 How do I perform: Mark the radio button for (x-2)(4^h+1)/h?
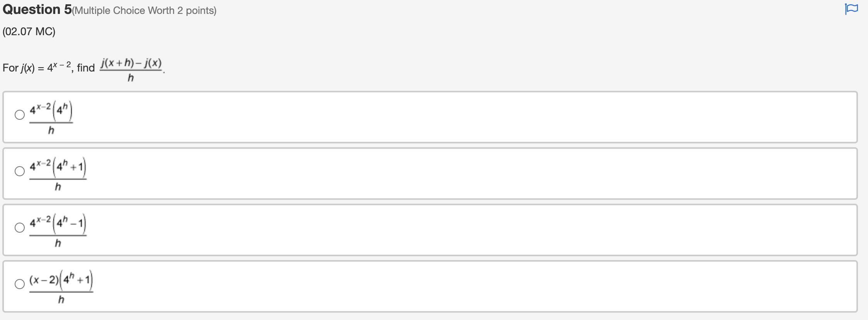tap(20, 284)
